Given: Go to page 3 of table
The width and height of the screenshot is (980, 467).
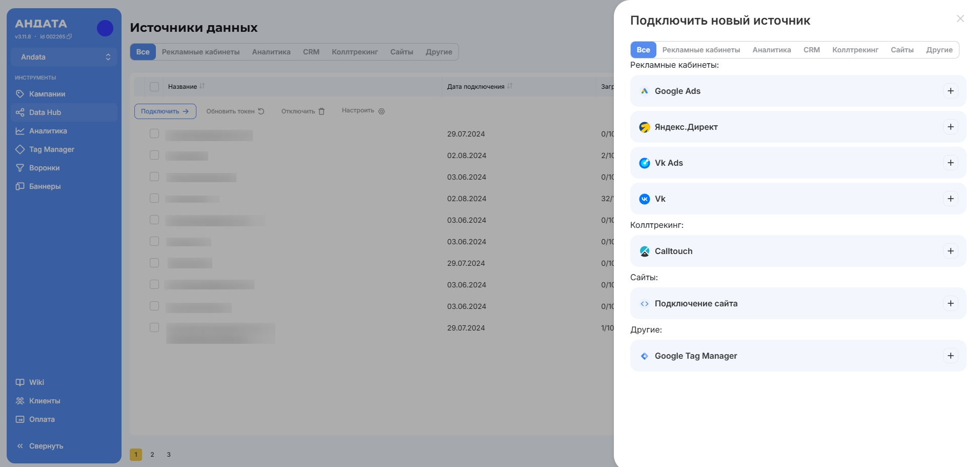Looking at the screenshot, I should click(169, 455).
